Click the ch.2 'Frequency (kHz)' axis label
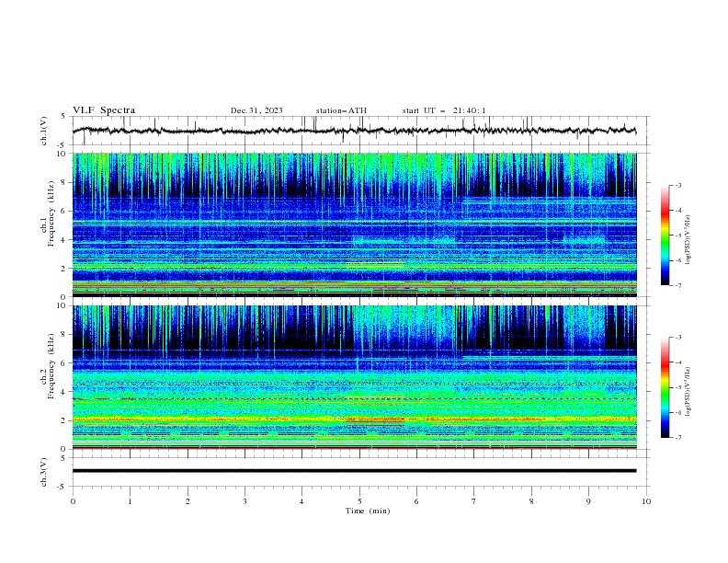The image size is (728, 563). pyautogui.click(x=51, y=366)
